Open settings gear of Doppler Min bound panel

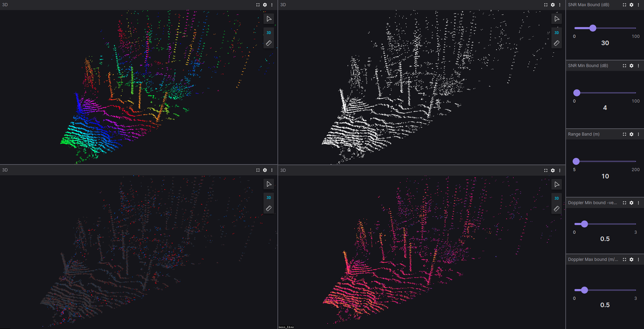click(x=631, y=202)
